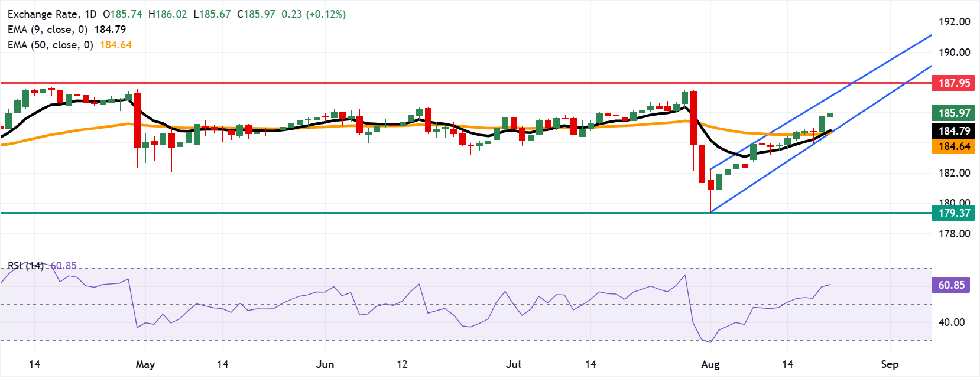
Task: Click the 184.64 orange EMA price label
Action: pyautogui.click(x=953, y=146)
